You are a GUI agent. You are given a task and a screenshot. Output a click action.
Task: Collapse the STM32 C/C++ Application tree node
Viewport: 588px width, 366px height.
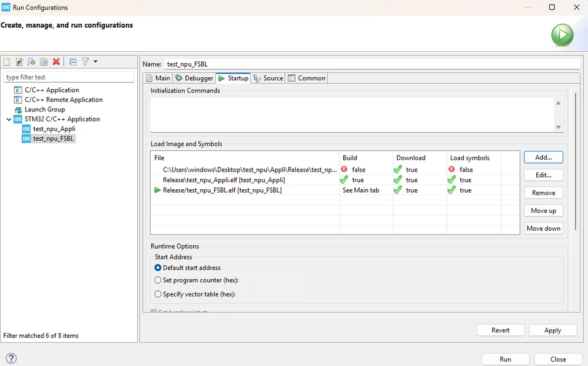pos(9,120)
